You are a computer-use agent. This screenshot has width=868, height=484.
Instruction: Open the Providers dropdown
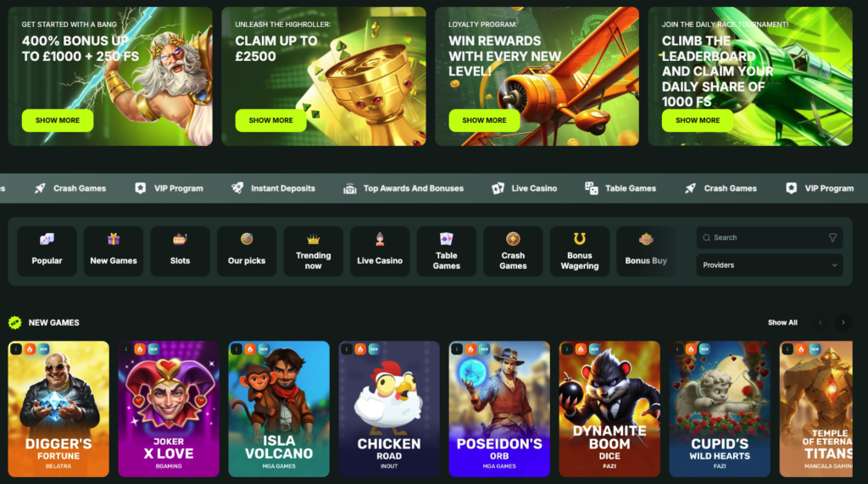[770, 265]
